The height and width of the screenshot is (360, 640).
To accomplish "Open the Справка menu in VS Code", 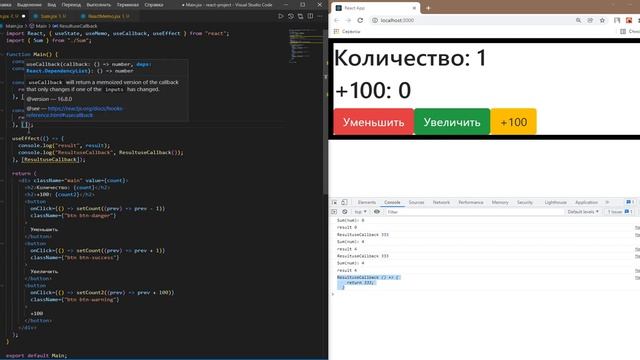I will (154, 5).
